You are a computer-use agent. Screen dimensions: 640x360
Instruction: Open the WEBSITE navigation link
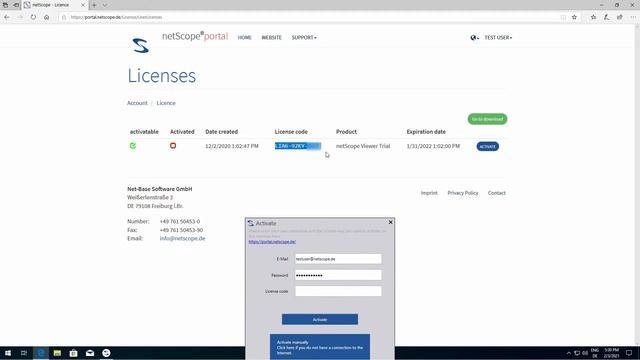(271, 38)
